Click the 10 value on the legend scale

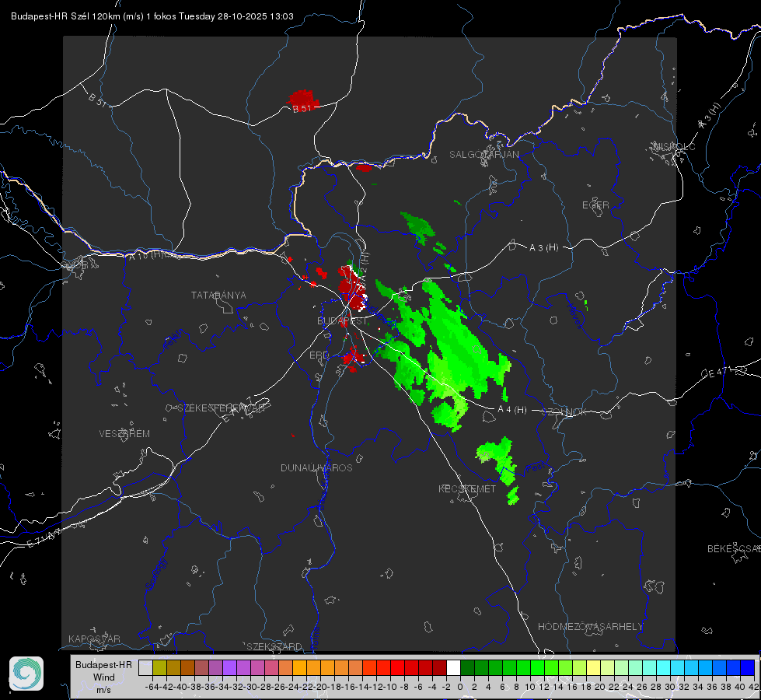[530, 687]
